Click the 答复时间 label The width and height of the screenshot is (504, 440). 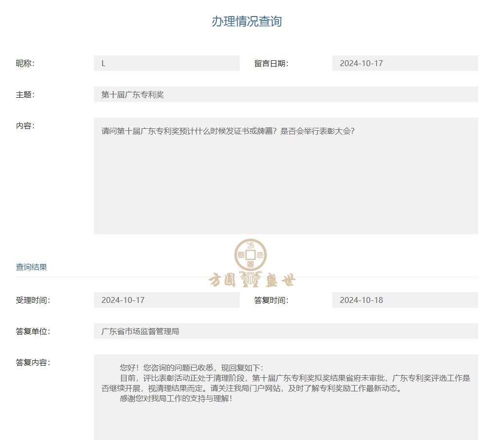[x=271, y=300]
